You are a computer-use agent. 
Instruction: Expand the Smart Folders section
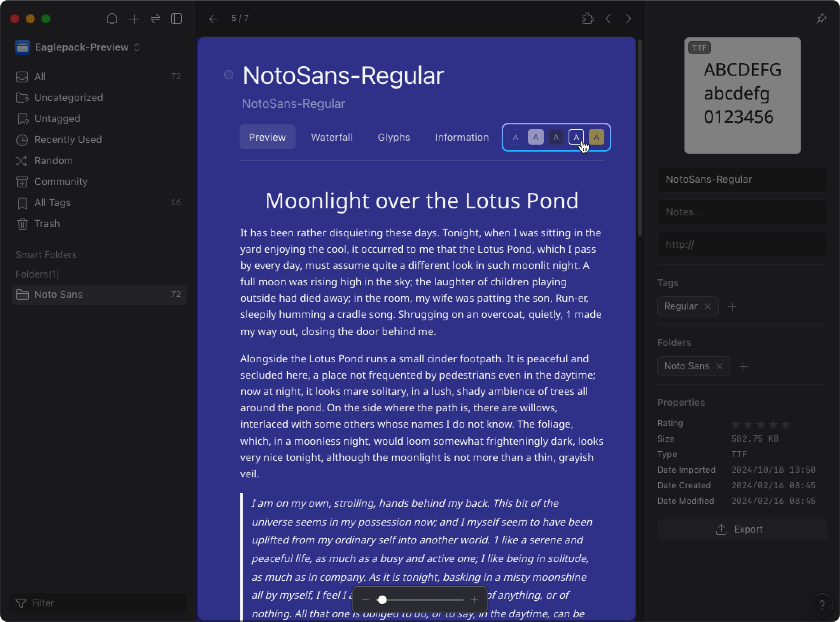(x=46, y=255)
